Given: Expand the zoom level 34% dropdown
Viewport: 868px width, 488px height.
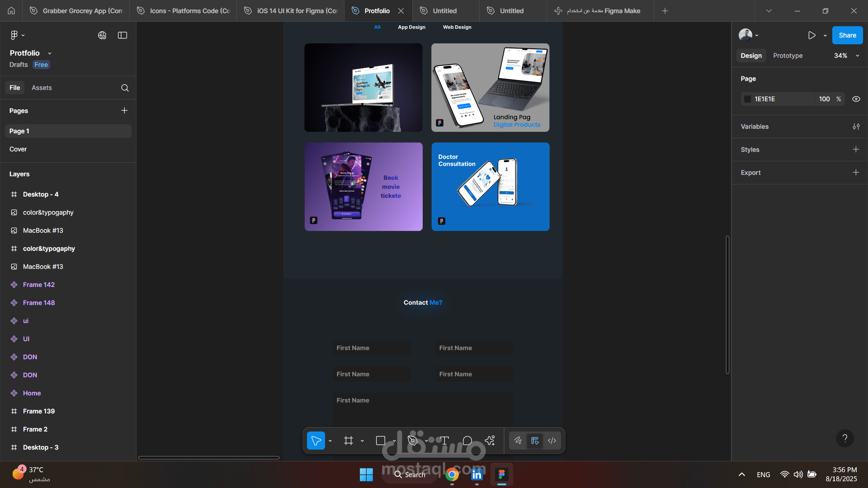Looking at the screenshot, I should 858,56.
